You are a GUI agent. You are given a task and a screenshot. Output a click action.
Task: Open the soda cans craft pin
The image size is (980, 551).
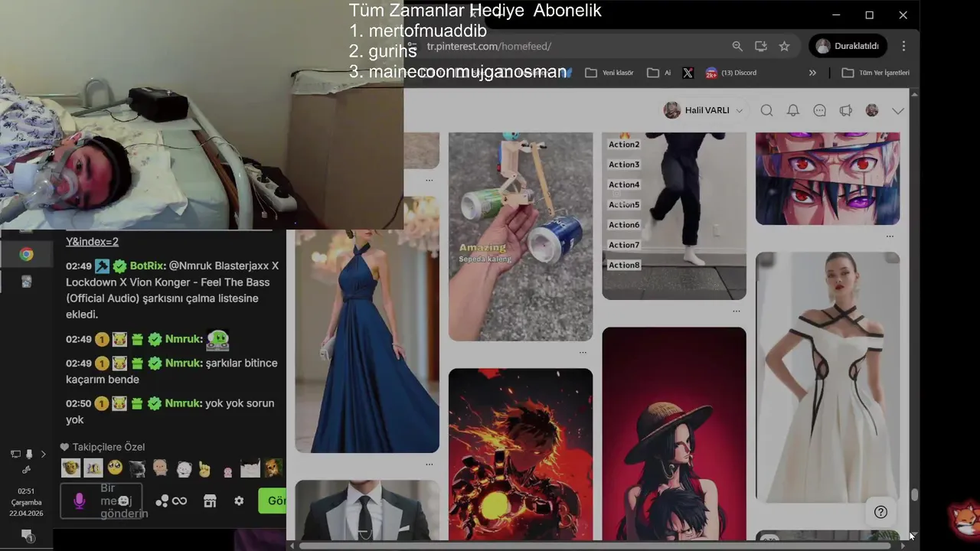pos(521,236)
